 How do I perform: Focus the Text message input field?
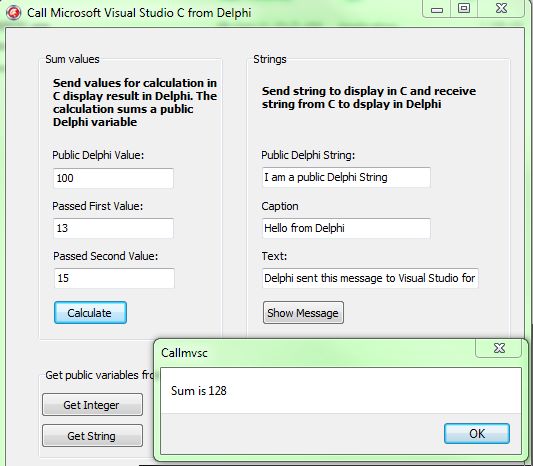(370, 278)
